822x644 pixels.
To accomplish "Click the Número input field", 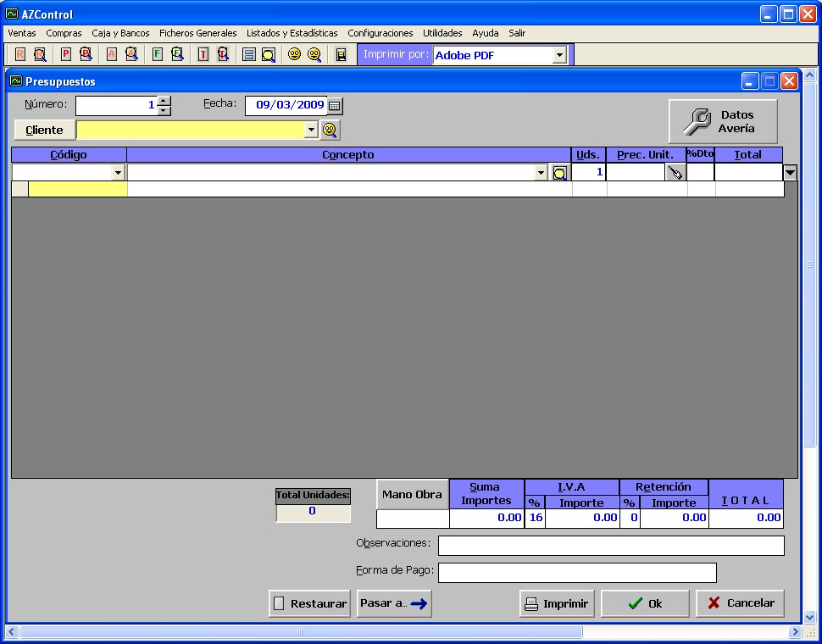I will [x=116, y=105].
